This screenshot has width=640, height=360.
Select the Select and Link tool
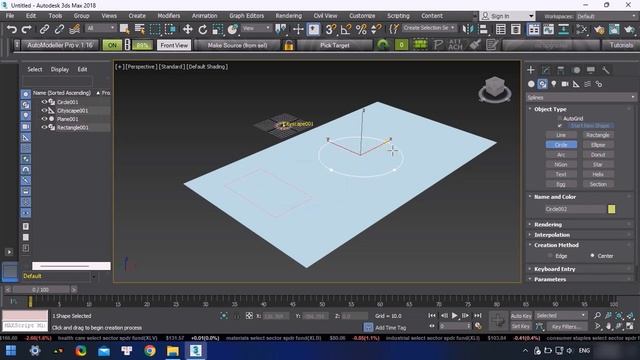[44, 29]
